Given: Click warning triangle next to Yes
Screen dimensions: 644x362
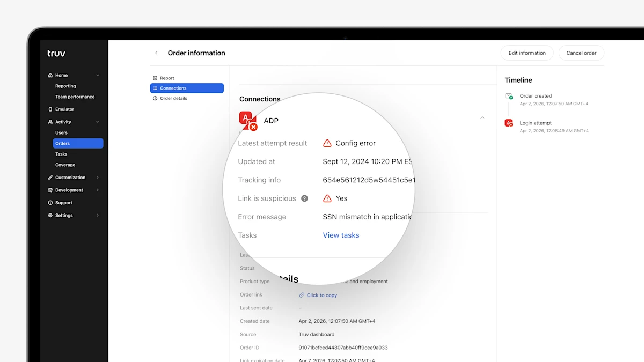Looking at the screenshot, I should point(327,198).
